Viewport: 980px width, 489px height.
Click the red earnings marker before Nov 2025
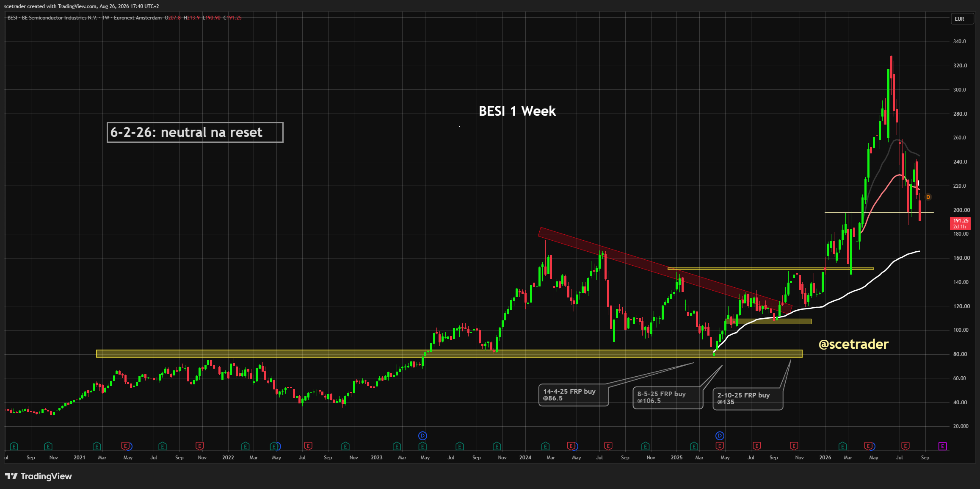pos(794,446)
